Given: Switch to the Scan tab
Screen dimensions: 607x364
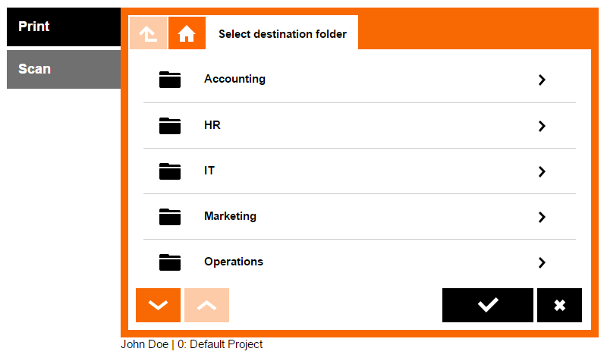Looking at the screenshot, I should point(64,69).
